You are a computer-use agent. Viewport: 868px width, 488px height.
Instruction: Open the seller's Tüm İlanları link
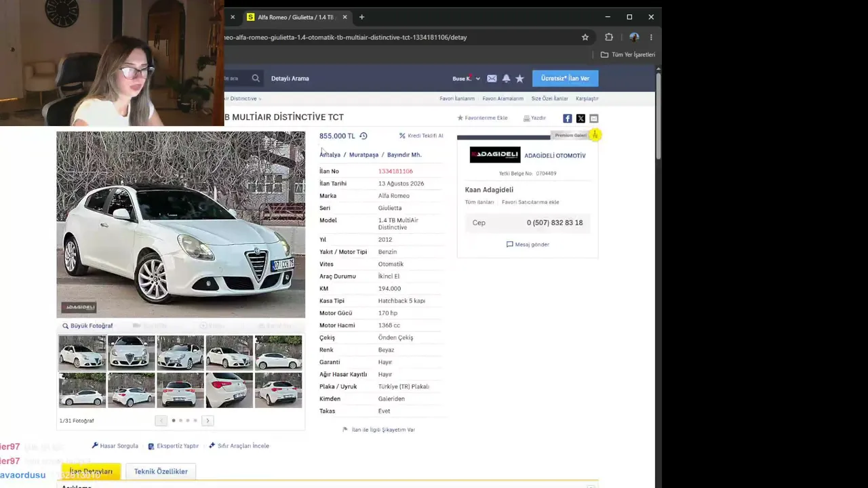point(479,202)
